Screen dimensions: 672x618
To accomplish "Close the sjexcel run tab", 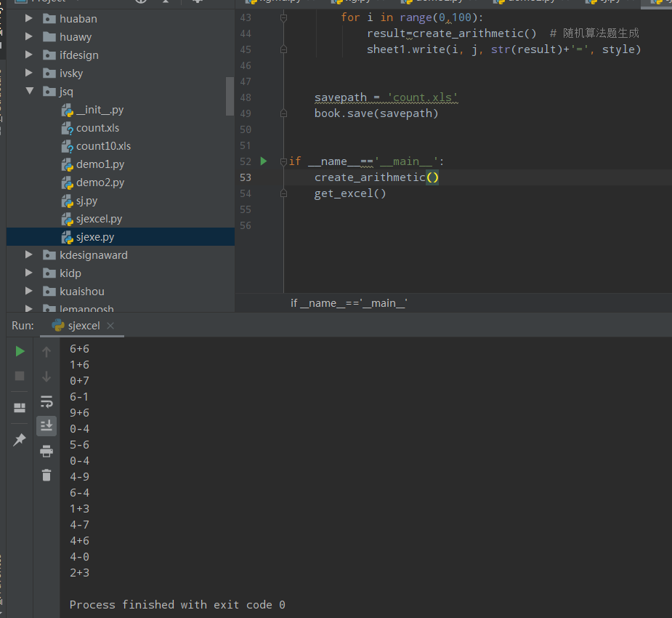I will (x=110, y=326).
